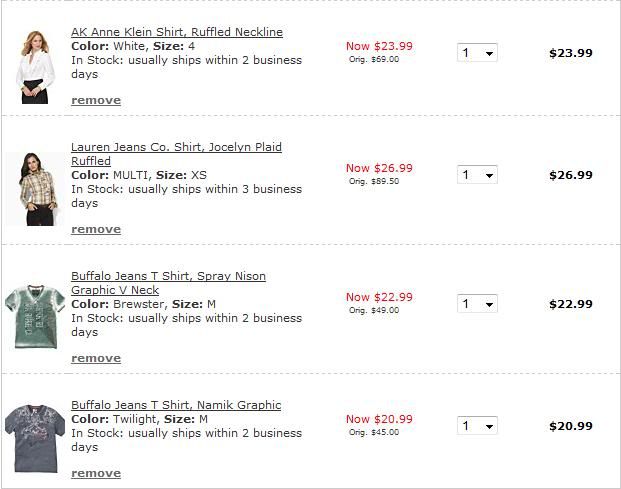Viewport: 621px width, 489px height.
Task: Open the AK Anne Klein Shirt product link
Action: 177,32
